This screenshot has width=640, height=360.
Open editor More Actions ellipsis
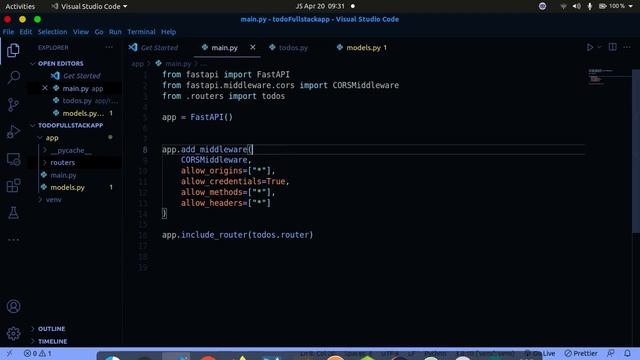(627, 47)
